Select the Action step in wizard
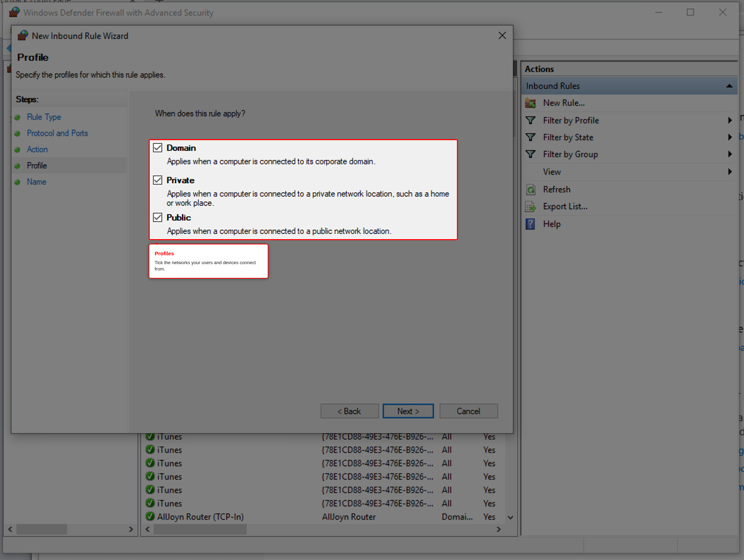Image resolution: width=744 pixels, height=560 pixels. pyautogui.click(x=37, y=149)
